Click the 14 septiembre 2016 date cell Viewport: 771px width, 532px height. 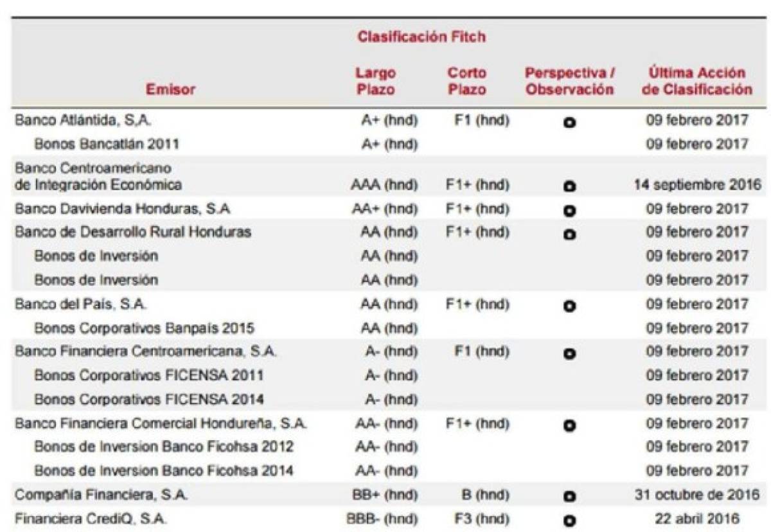tap(697, 186)
